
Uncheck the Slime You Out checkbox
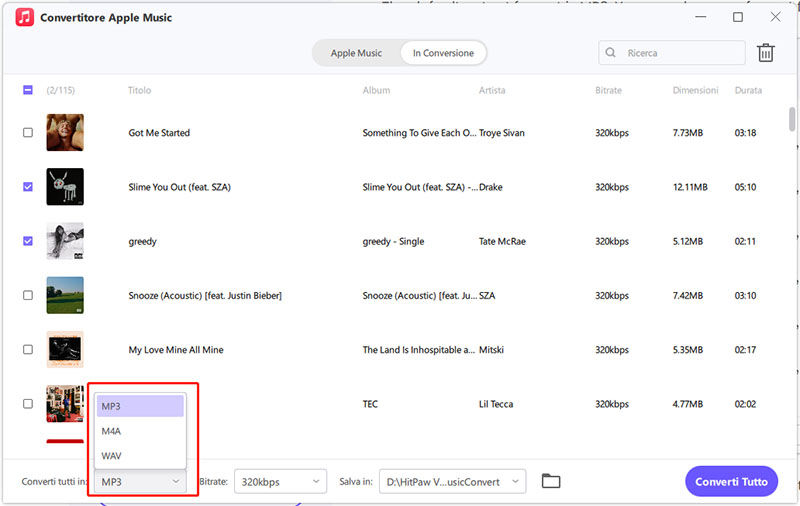(x=28, y=187)
